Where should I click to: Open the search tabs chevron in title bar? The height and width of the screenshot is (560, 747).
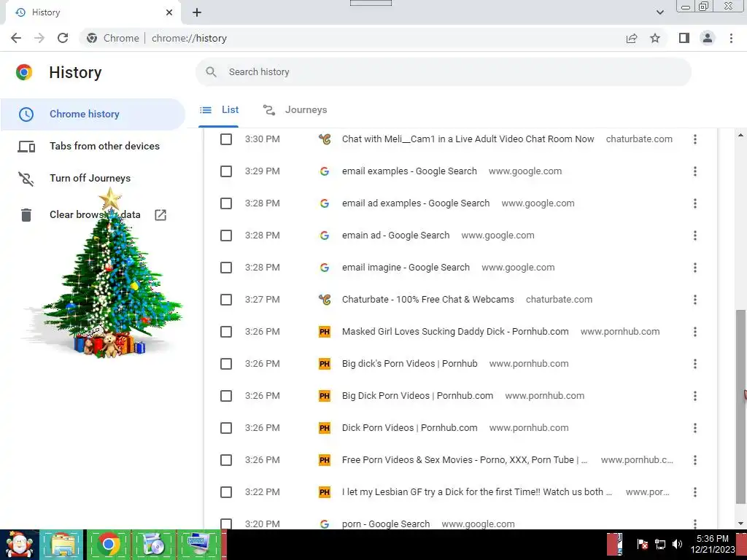(659, 12)
